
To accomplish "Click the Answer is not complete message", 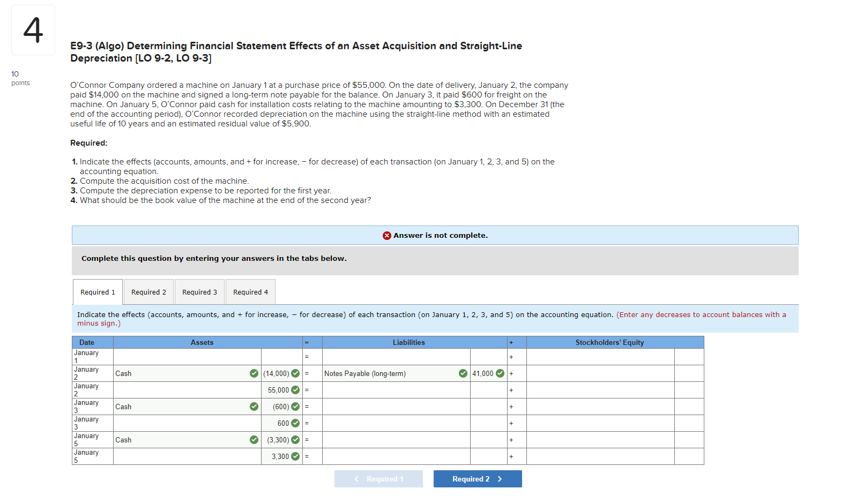I will coord(441,236).
